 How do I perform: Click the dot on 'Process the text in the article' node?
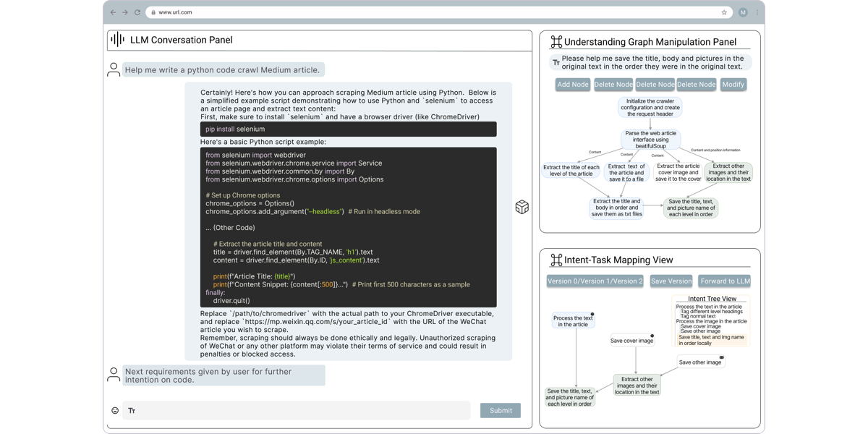tap(592, 315)
